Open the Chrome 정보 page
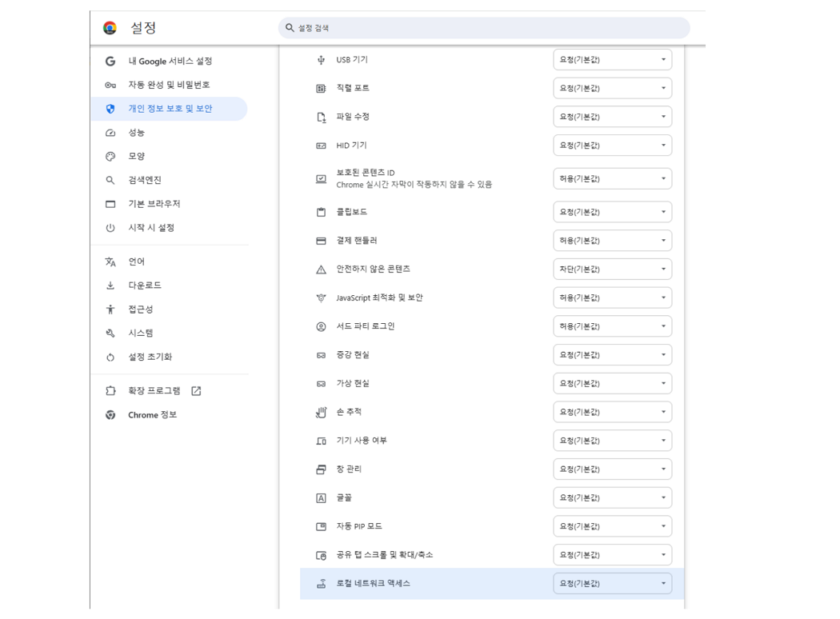The image size is (840, 619). (152, 415)
